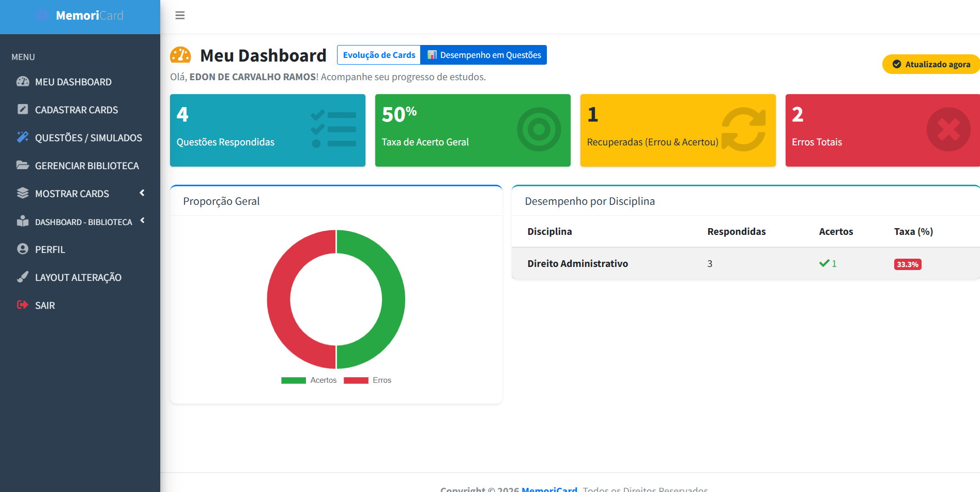Viewport: 980px width, 492px height.
Task: Click the red Sair logout icon
Action: [23, 305]
